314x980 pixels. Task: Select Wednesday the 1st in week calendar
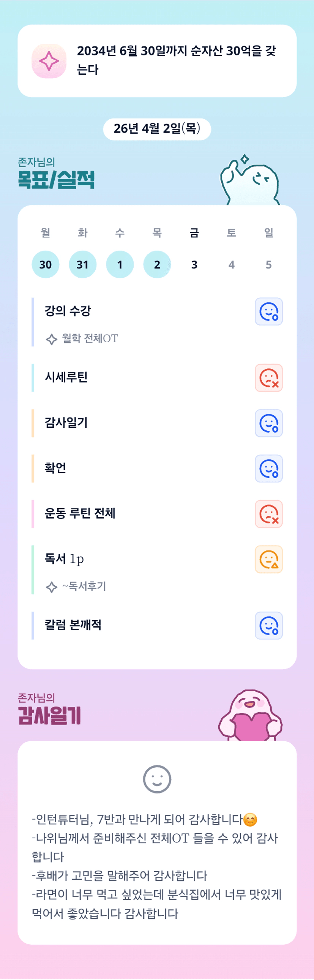[x=120, y=264]
